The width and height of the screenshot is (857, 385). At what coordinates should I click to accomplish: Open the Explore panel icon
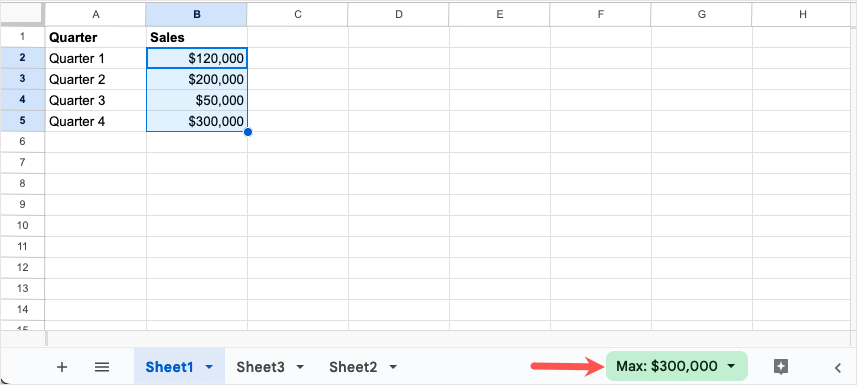click(781, 367)
